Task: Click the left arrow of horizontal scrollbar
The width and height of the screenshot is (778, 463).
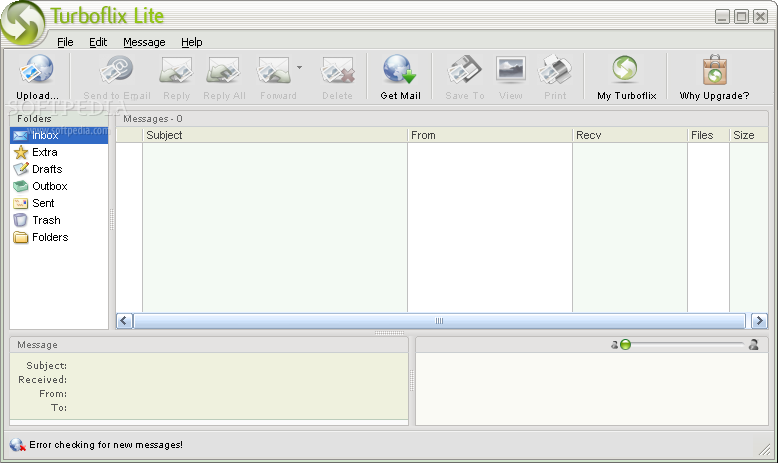Action: (124, 321)
